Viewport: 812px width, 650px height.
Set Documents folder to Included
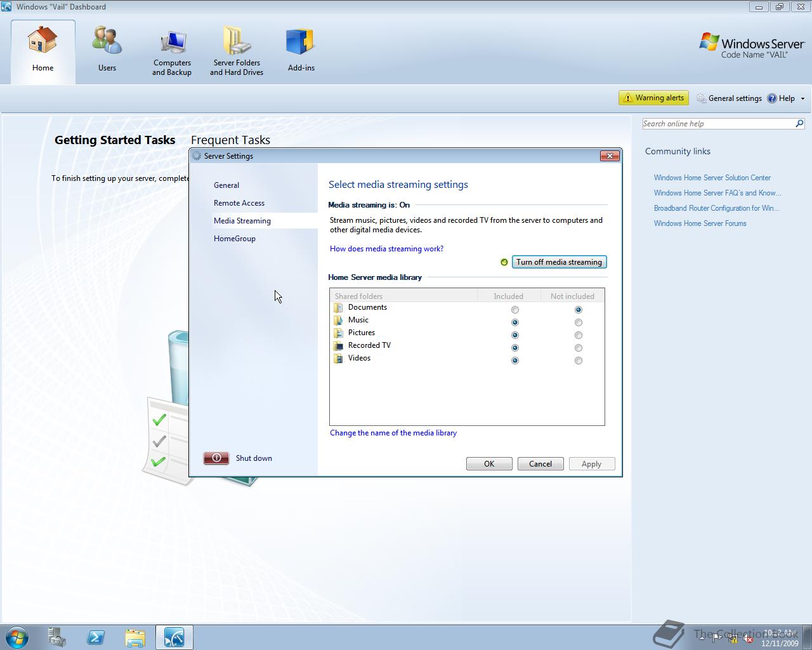(515, 310)
